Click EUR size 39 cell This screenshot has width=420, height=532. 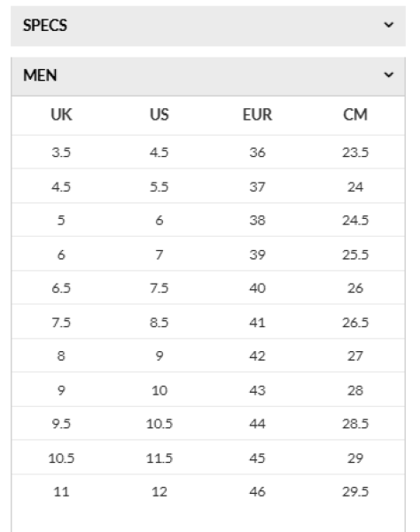[x=257, y=254]
